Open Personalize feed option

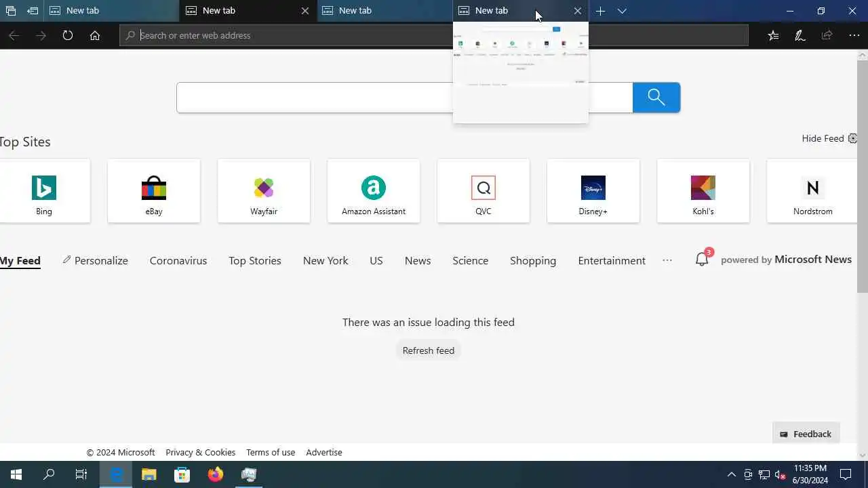point(95,260)
